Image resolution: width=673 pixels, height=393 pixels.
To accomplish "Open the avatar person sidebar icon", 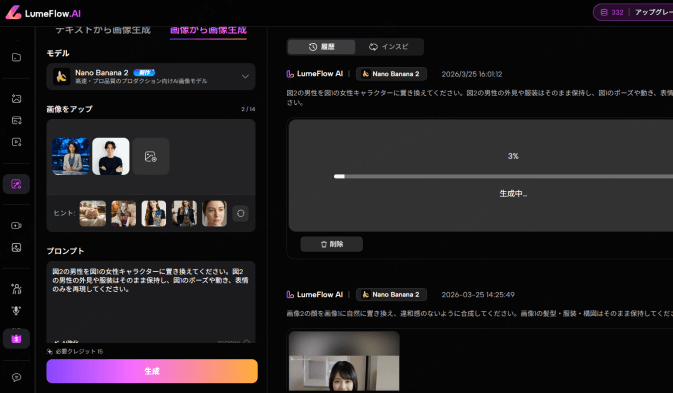I will point(16,289).
